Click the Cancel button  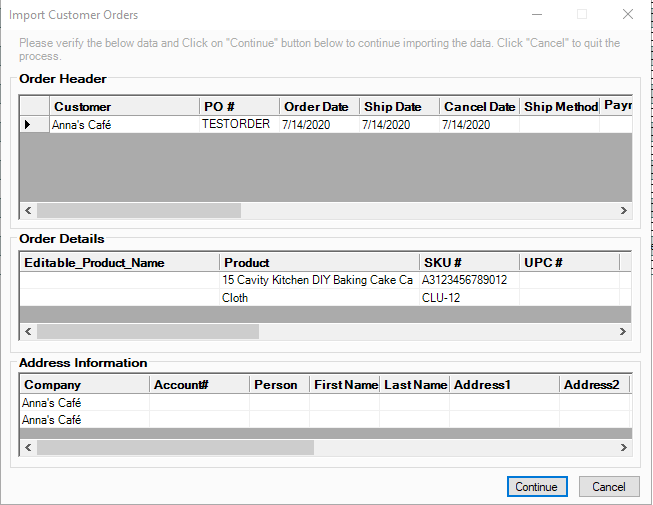pyautogui.click(x=609, y=487)
